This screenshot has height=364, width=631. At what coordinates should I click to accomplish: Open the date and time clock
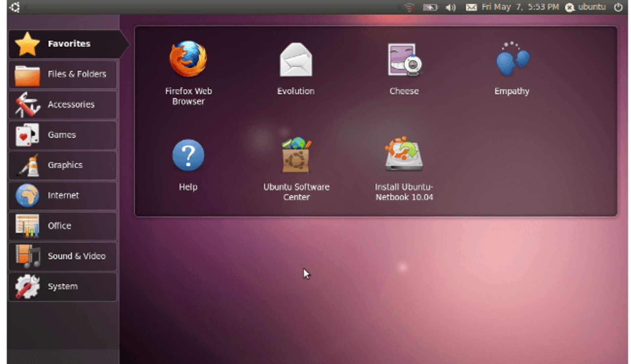[x=520, y=7]
